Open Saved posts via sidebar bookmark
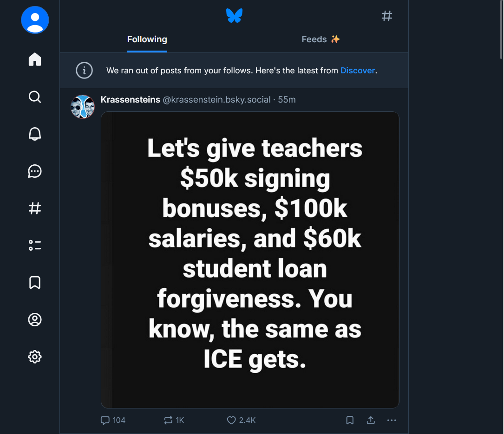This screenshot has height=434, width=504. 35,282
